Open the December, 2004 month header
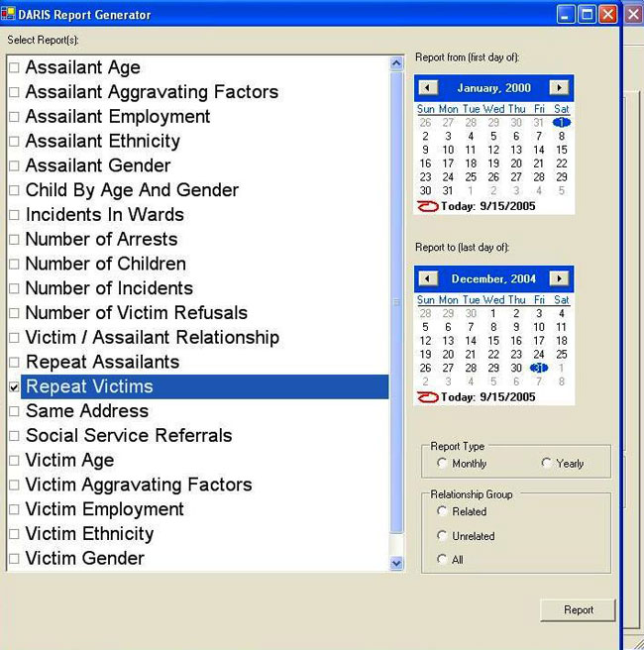Screen dimensions: 644x650 (493, 279)
